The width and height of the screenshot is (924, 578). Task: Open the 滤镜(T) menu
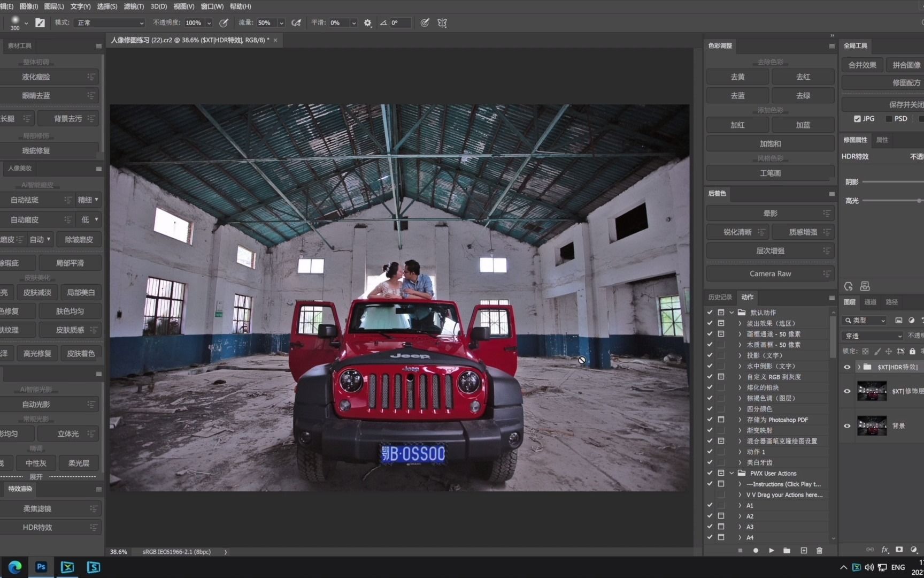click(133, 6)
